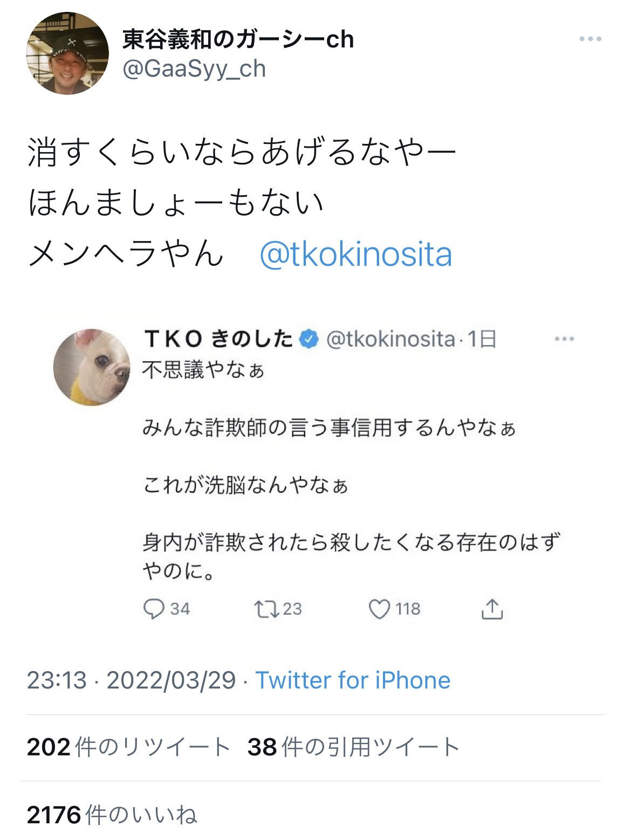Tap the share icon on quoted tweet

point(491,609)
